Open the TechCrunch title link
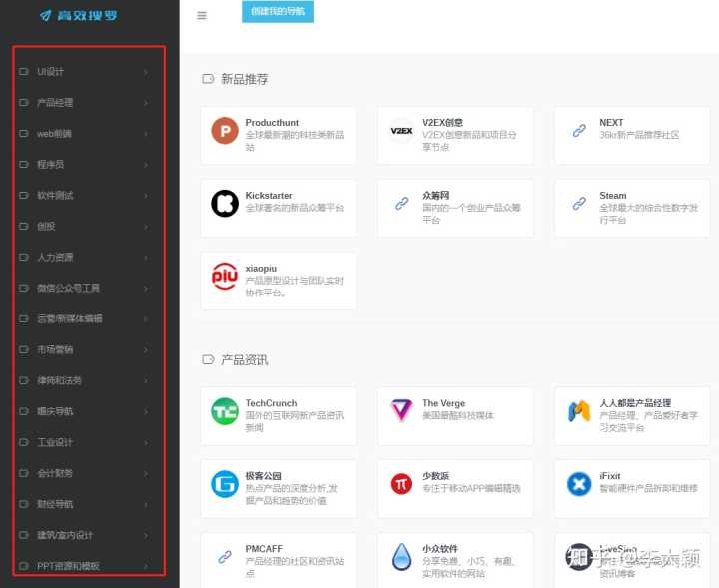719x588 pixels. click(x=271, y=403)
